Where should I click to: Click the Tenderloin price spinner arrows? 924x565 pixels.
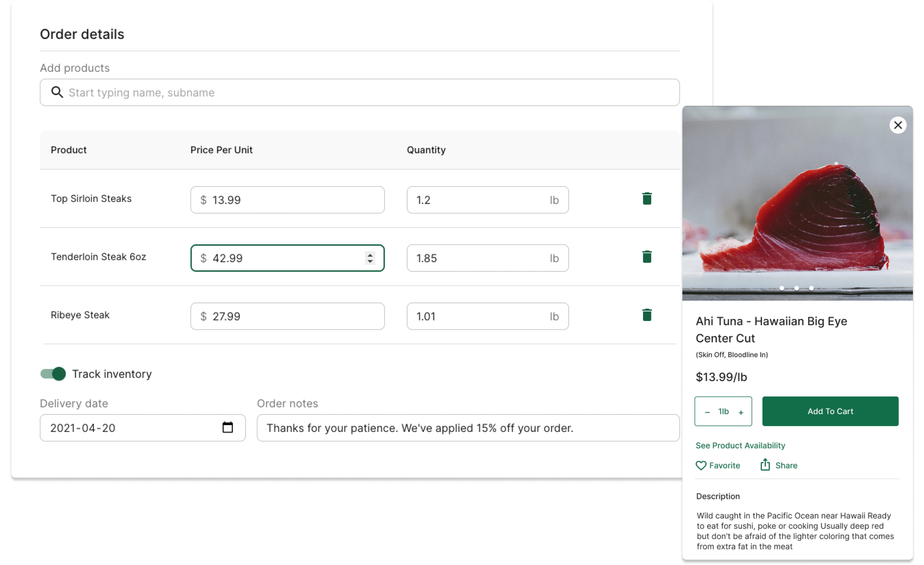370,258
